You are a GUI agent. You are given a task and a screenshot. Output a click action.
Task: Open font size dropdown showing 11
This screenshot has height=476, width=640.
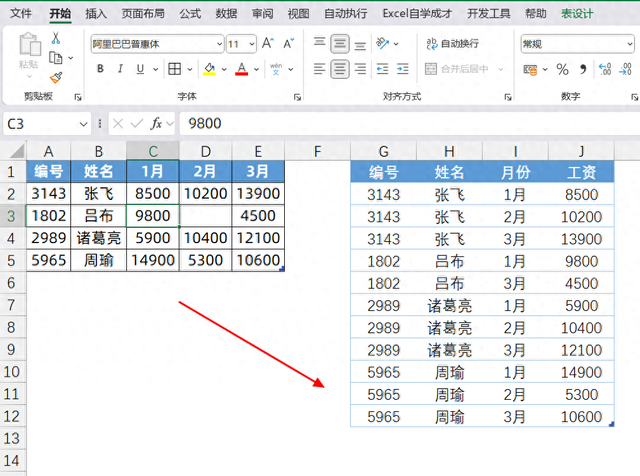click(x=252, y=44)
